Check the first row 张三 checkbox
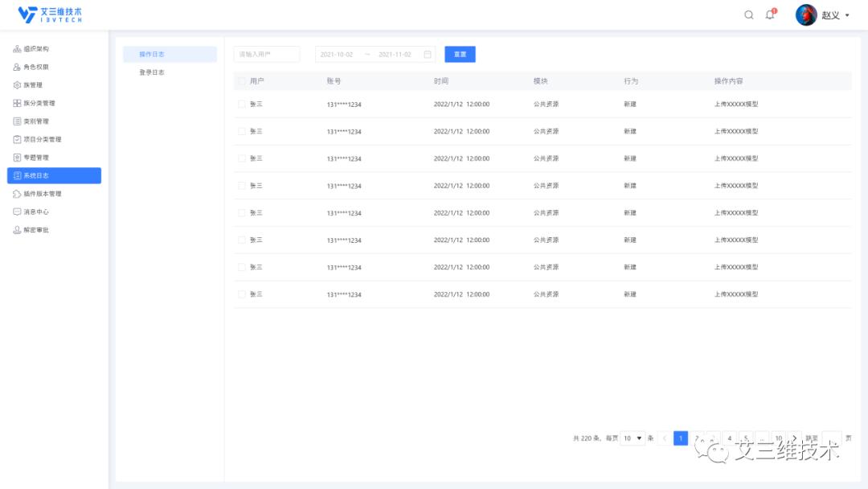The height and width of the screenshot is (489, 868). click(x=241, y=104)
